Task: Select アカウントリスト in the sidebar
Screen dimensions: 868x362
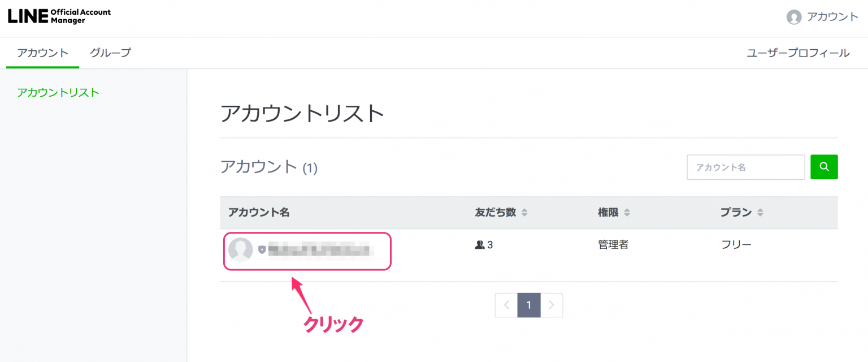Action: pyautogui.click(x=58, y=93)
